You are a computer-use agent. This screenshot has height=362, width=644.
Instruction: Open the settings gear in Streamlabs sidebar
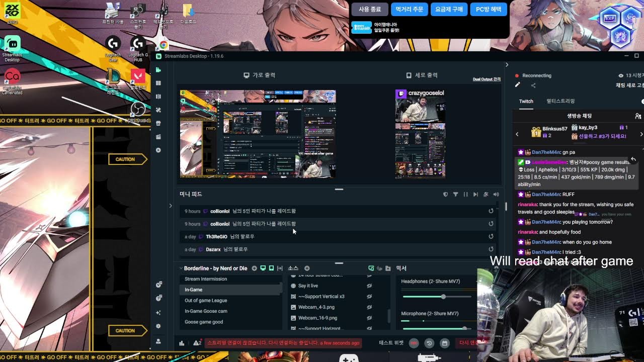(x=158, y=326)
